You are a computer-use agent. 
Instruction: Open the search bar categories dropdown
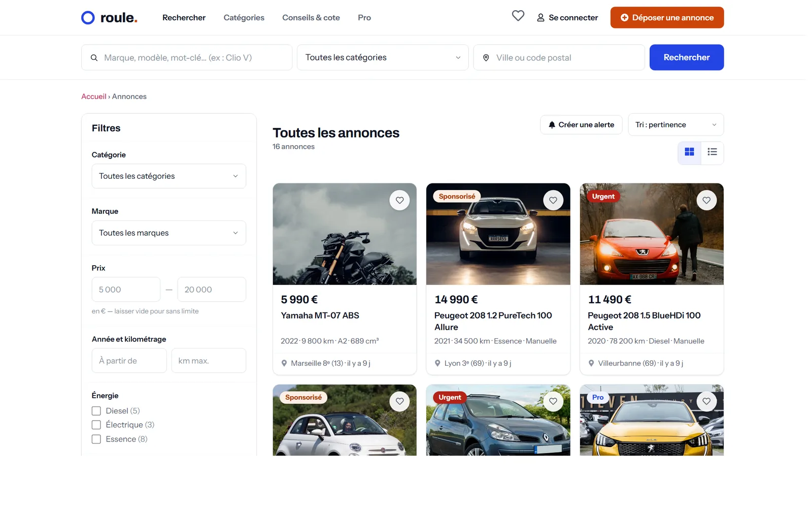point(383,57)
